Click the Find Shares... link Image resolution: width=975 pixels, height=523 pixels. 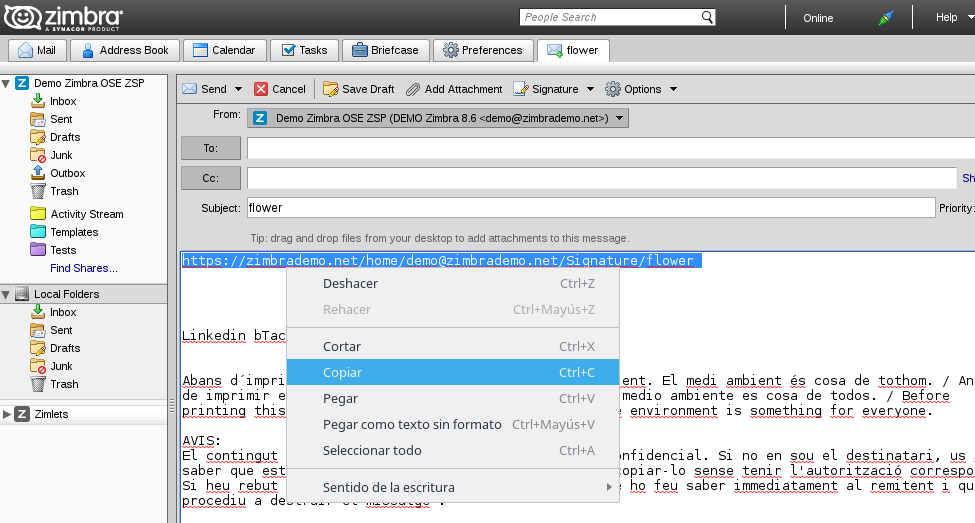click(x=84, y=268)
